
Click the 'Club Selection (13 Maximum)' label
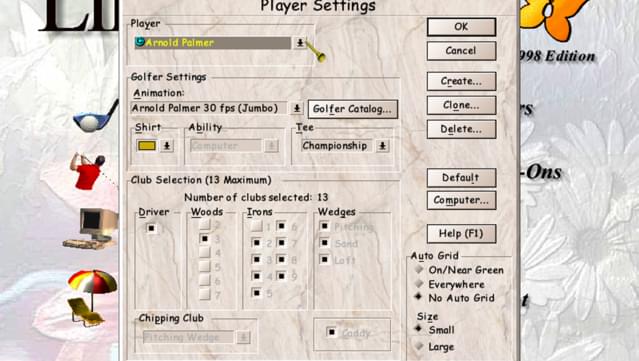pos(201,180)
